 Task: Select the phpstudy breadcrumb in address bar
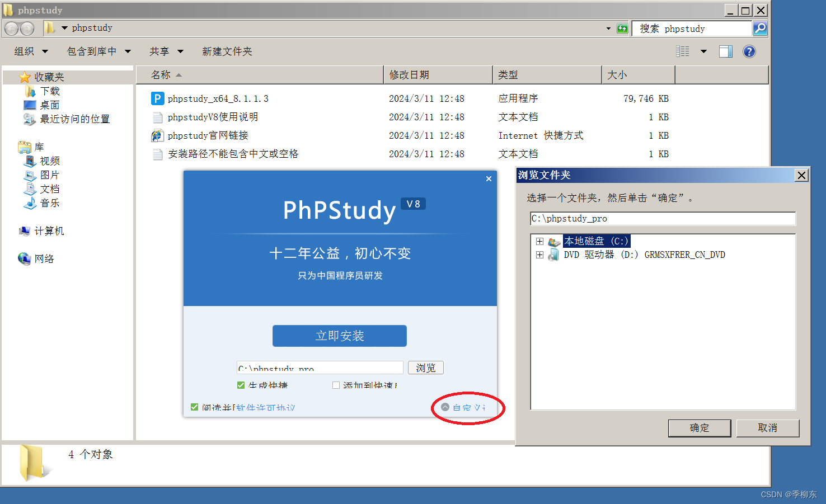(92, 28)
